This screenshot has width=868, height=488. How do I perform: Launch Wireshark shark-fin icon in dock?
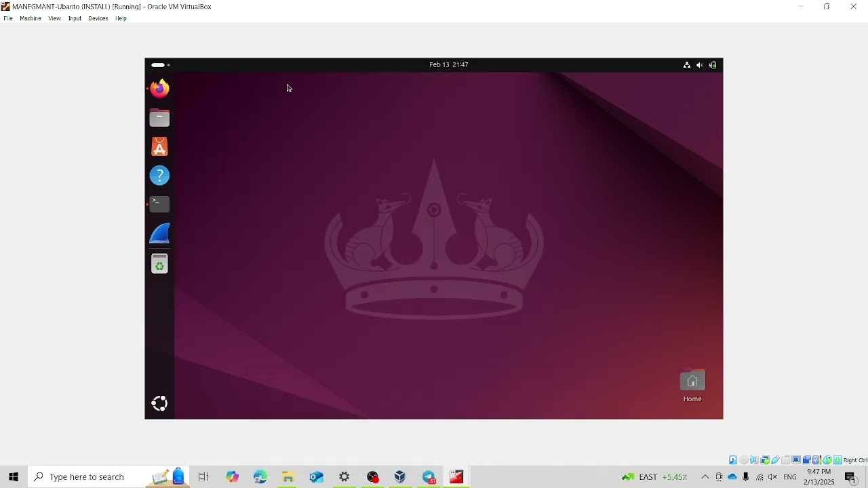160,234
